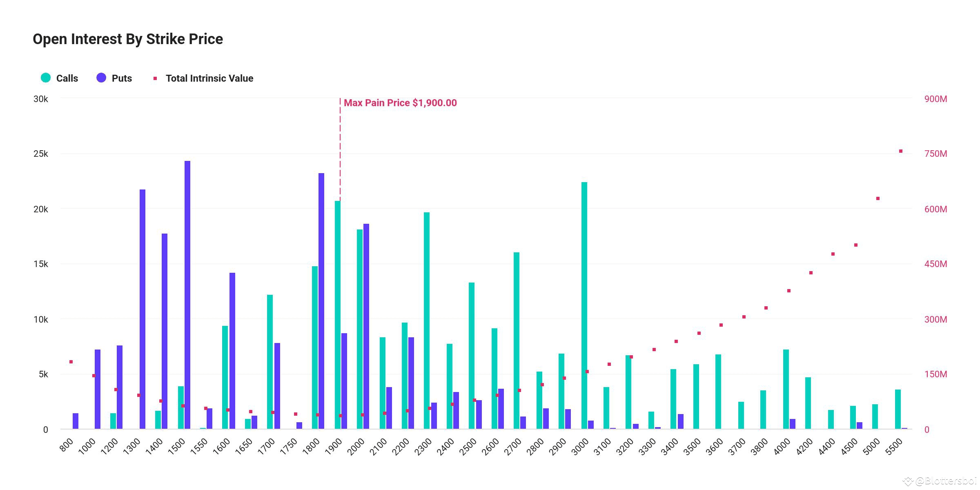Screen dimensions: 980x490
Task: Click the pink Total Intrinsic Value legend square
Action: click(x=155, y=77)
